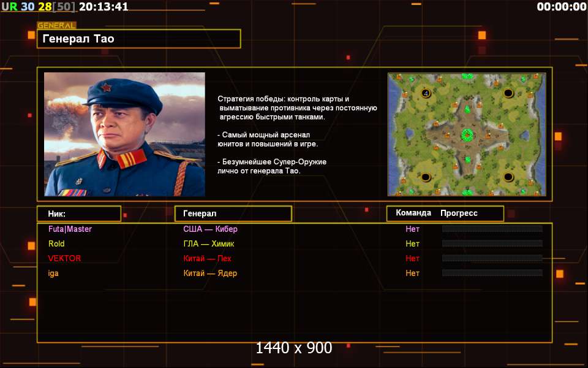Click loading progress bar for iga

492,273
